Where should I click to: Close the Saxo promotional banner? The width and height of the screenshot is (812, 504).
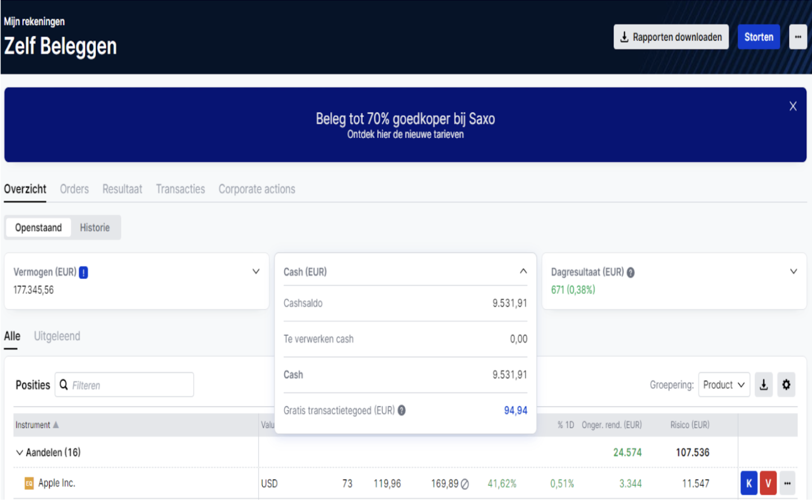(792, 106)
